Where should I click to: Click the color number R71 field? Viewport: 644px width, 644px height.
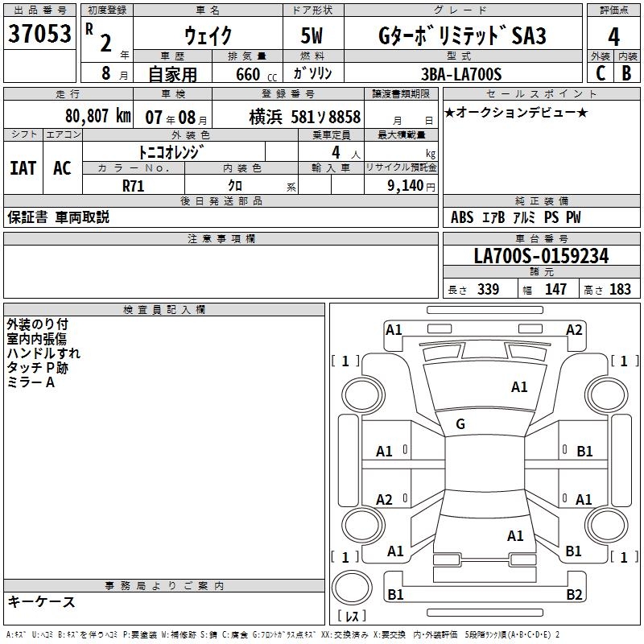[x=134, y=185]
